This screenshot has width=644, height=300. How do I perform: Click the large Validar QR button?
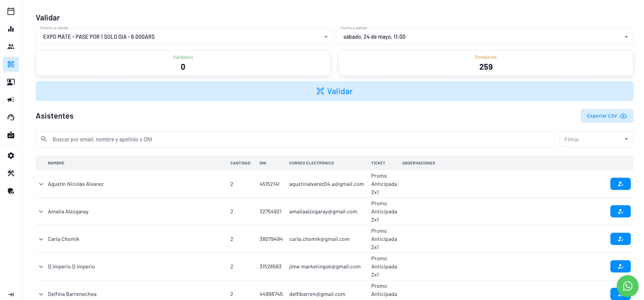(x=335, y=91)
